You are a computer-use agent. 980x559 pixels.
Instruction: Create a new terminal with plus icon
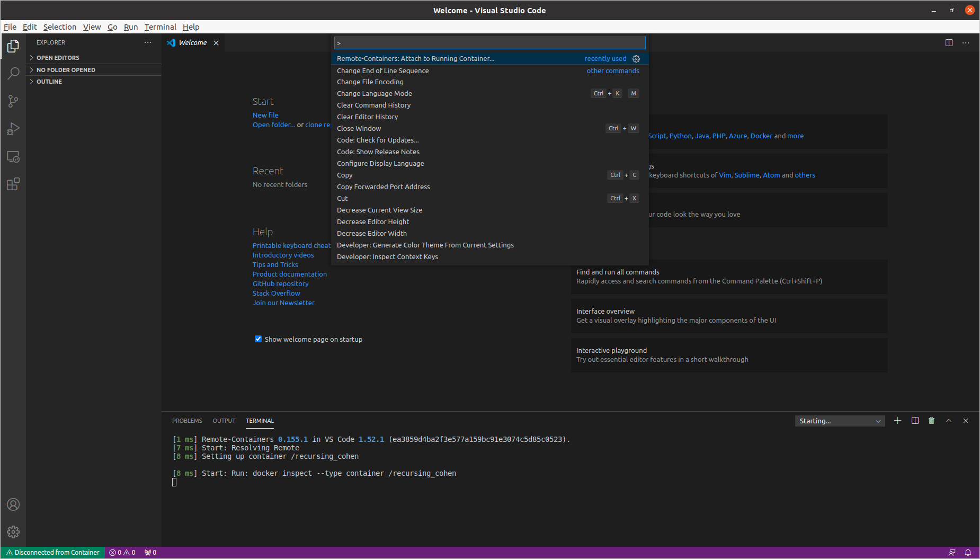[897, 421]
